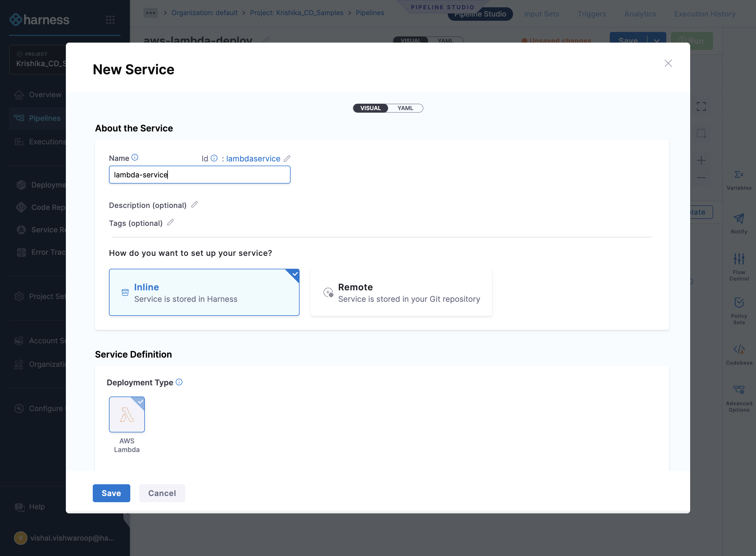Go to Overview in the left nav
756x556 pixels.
38,94
